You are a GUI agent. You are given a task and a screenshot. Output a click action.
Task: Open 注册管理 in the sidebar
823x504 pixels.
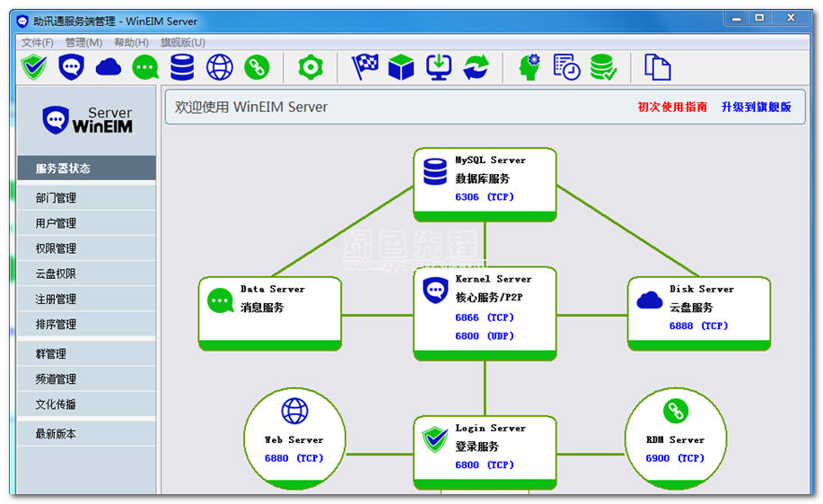pos(86,299)
